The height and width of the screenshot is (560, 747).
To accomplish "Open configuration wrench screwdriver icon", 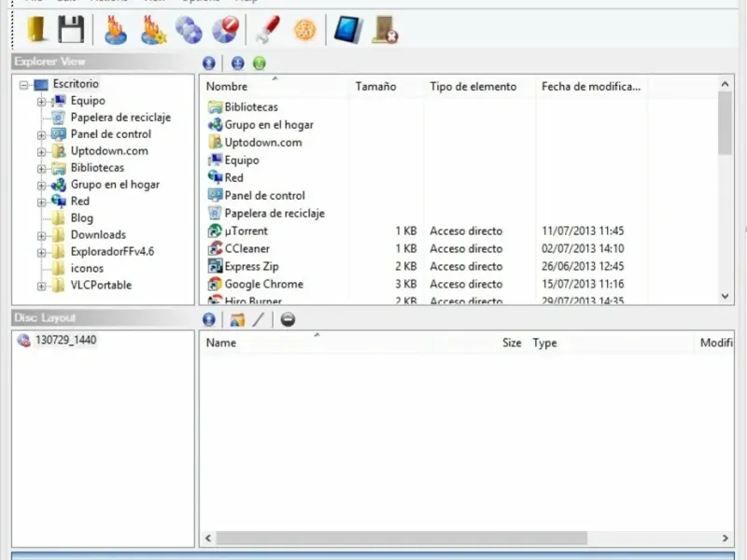I will point(268,30).
